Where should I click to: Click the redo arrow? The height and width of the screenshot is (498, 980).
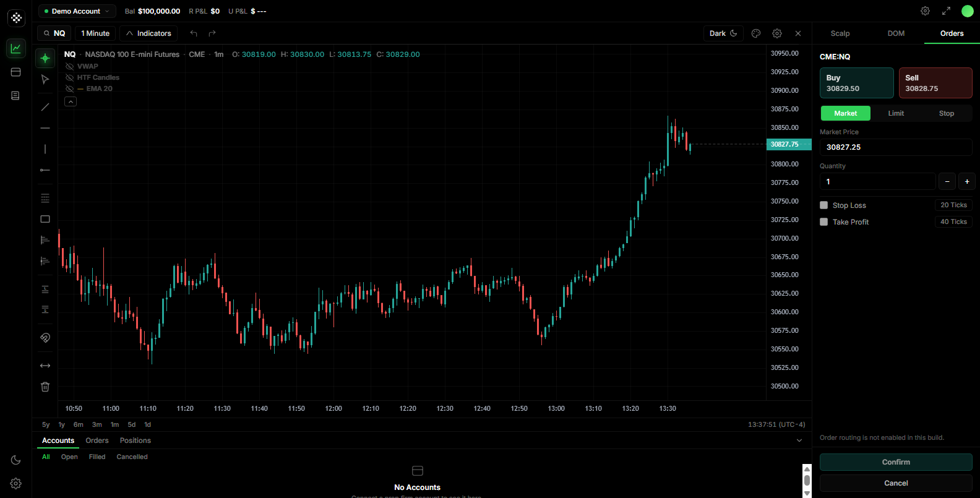point(212,33)
